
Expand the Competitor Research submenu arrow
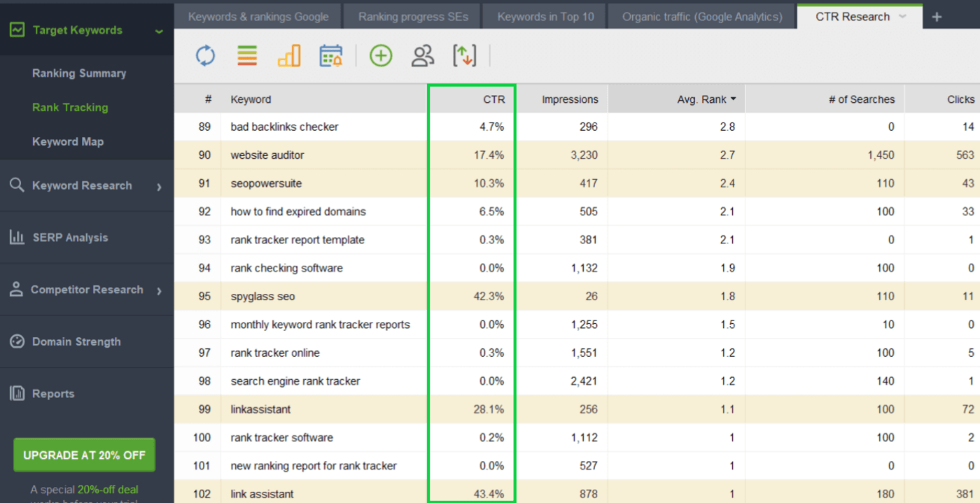click(159, 291)
